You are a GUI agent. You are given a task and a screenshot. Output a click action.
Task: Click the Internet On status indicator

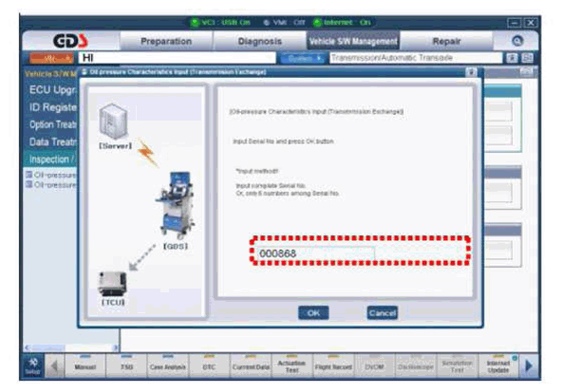pyautogui.click(x=343, y=22)
